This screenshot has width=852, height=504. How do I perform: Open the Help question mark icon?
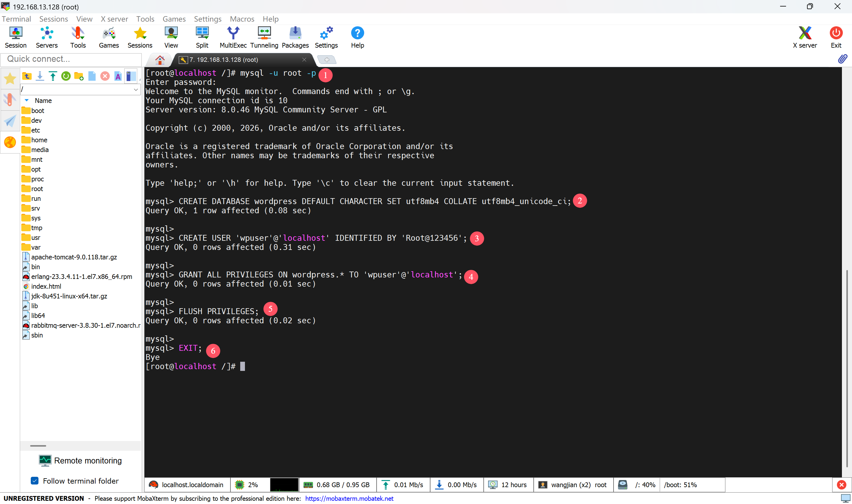pos(357,37)
